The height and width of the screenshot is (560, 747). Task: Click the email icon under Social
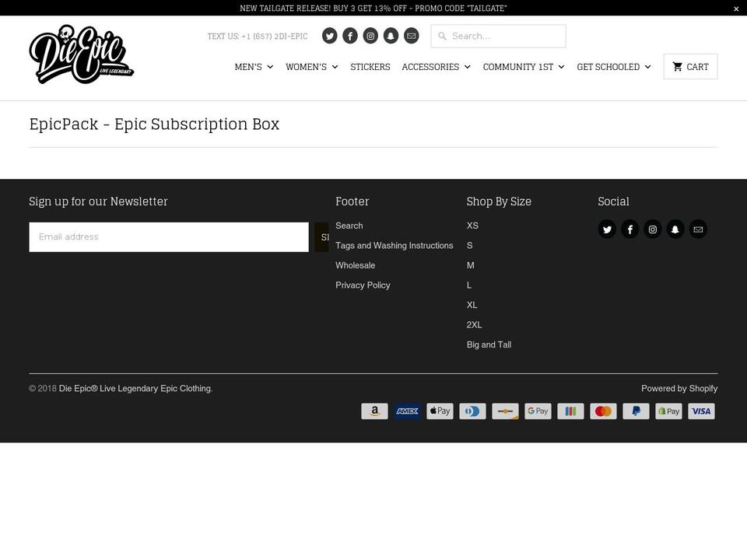pyautogui.click(x=698, y=229)
